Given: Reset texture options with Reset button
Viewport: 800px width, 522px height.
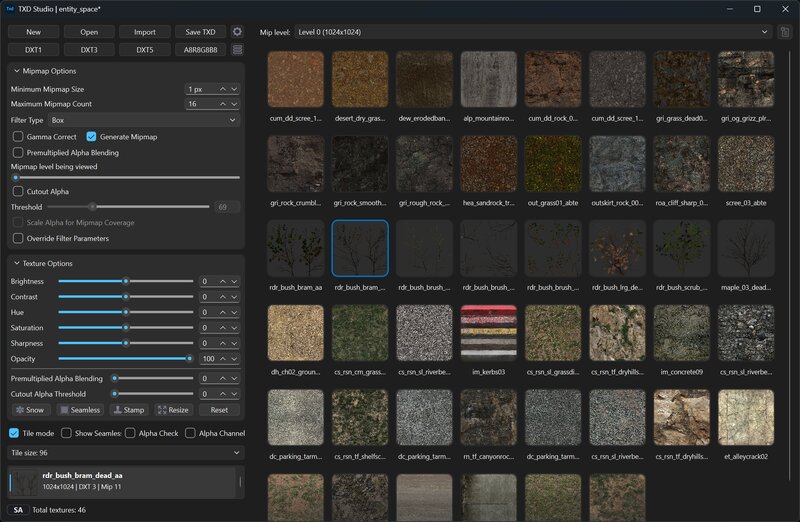Looking at the screenshot, I should coord(219,410).
